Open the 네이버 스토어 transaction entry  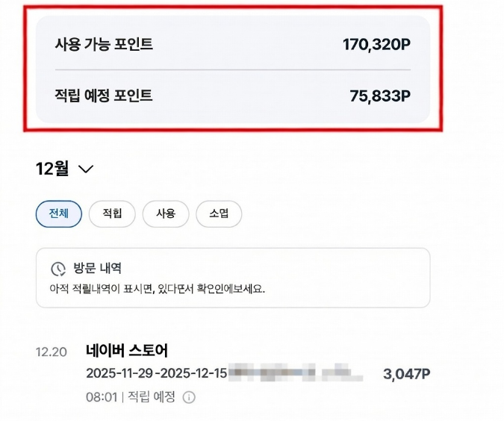(x=127, y=351)
